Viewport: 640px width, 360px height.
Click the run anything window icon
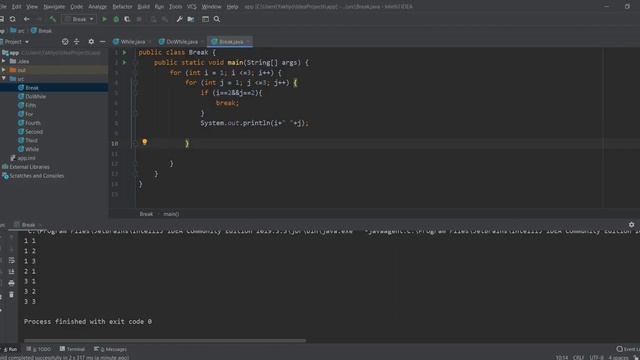click(x=205, y=19)
